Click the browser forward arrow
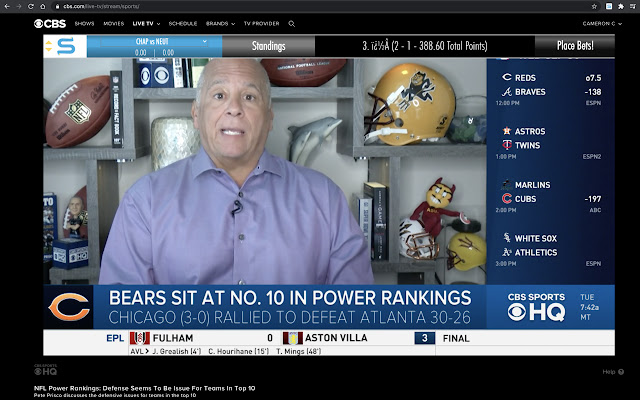This screenshot has height=400, width=640. pos(19,7)
